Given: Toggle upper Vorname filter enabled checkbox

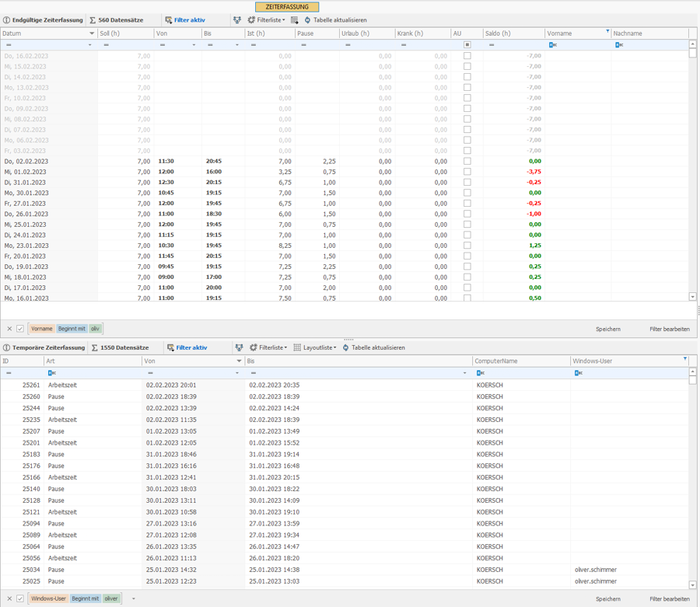Looking at the screenshot, I should coord(20,329).
